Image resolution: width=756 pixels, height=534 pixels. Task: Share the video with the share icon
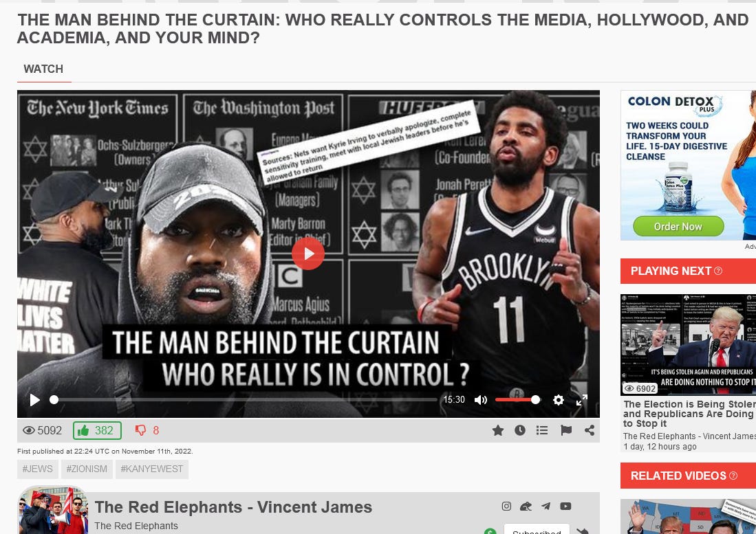[x=589, y=430]
